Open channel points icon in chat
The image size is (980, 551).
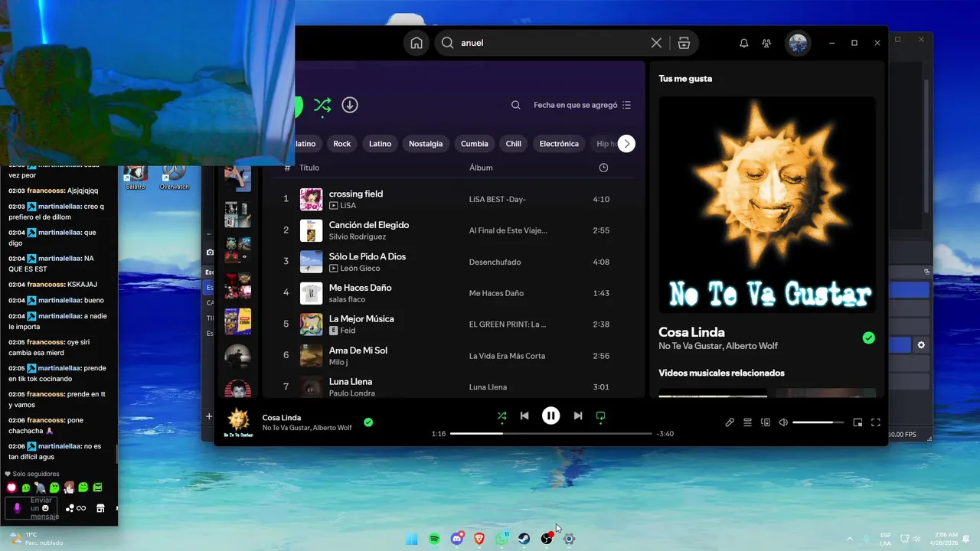(x=70, y=508)
